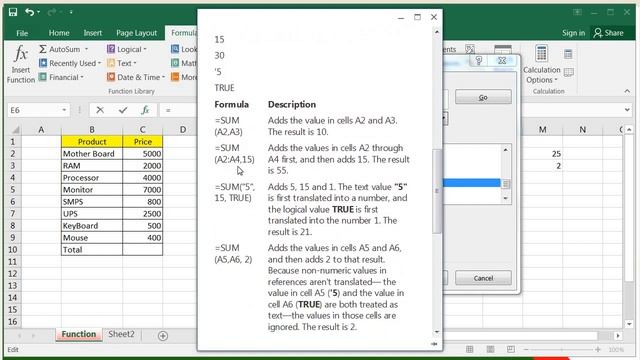Screen dimensions: 640x360
Task: Switch to Page Break Preview icon
Action: coord(511,349)
